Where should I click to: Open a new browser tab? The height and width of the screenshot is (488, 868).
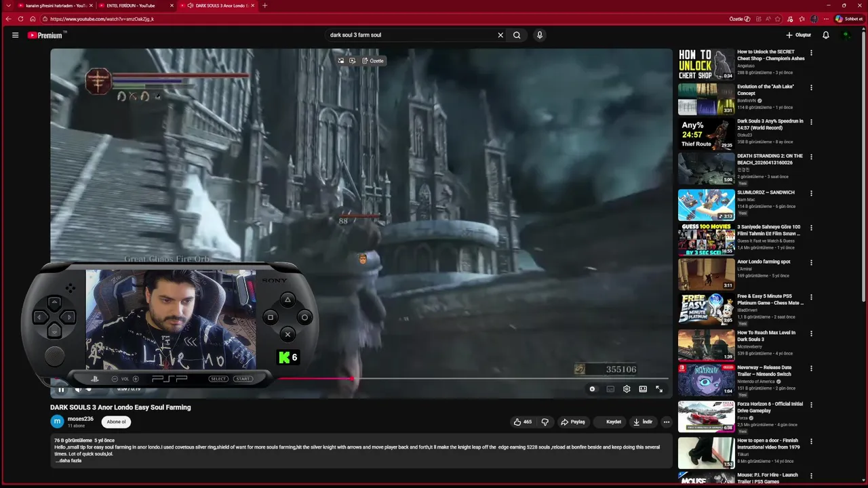pos(264,5)
